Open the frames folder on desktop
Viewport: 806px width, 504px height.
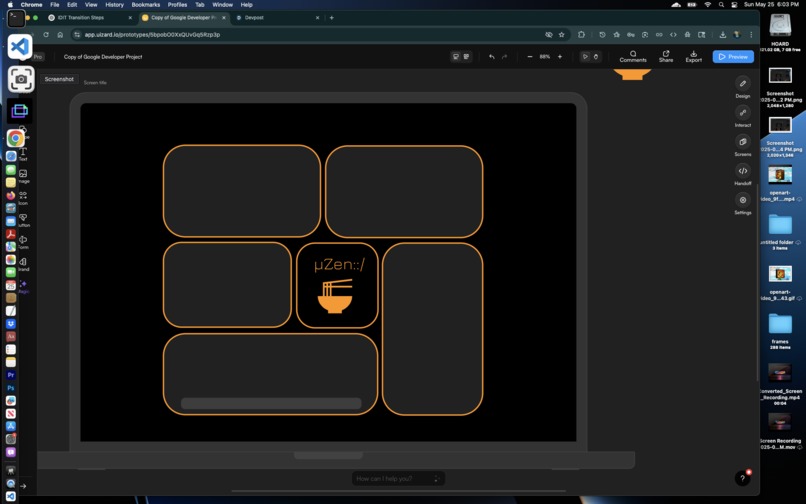[780, 329]
